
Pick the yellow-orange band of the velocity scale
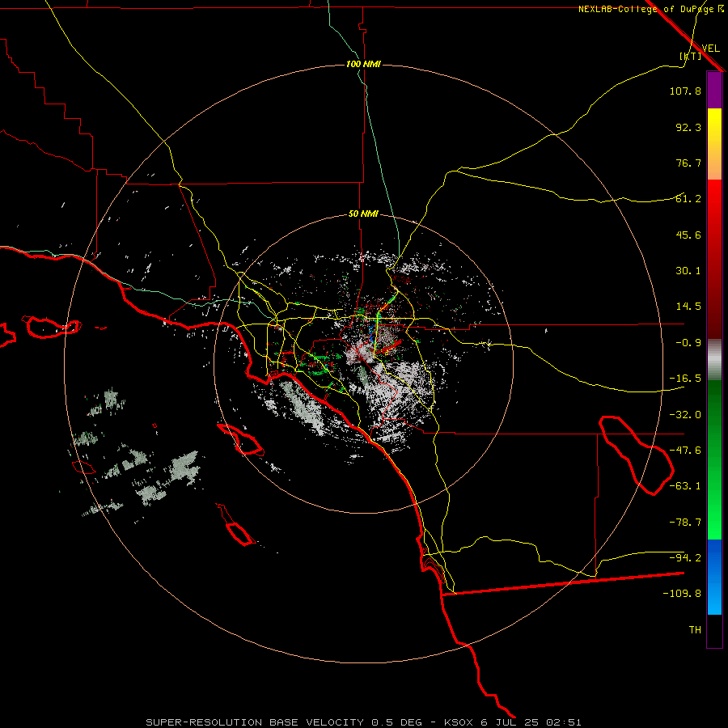(714, 144)
